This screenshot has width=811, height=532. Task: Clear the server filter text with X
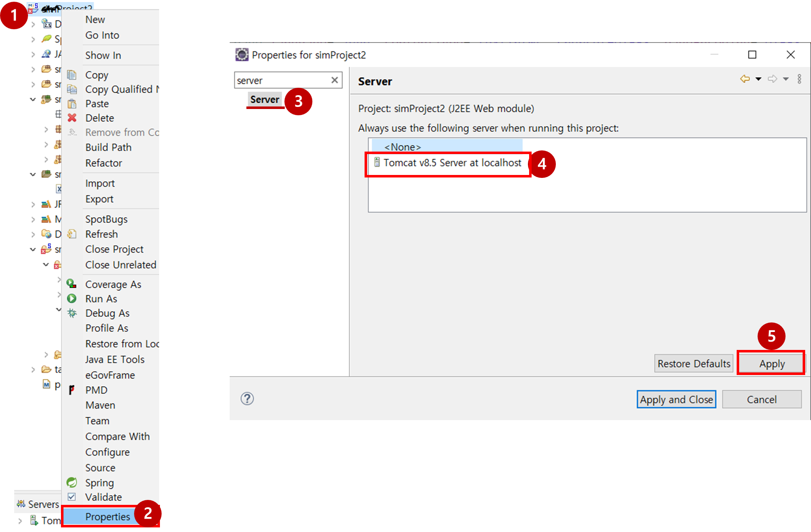coord(335,80)
